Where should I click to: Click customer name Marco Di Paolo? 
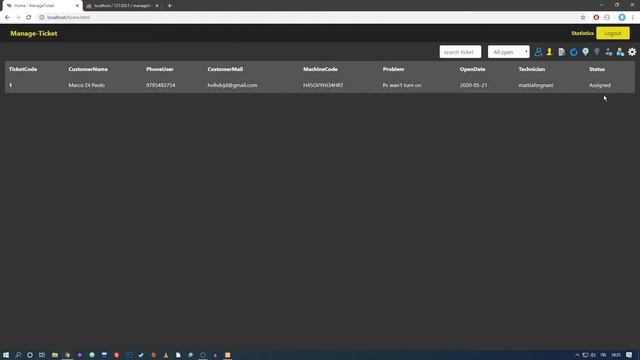pos(87,85)
